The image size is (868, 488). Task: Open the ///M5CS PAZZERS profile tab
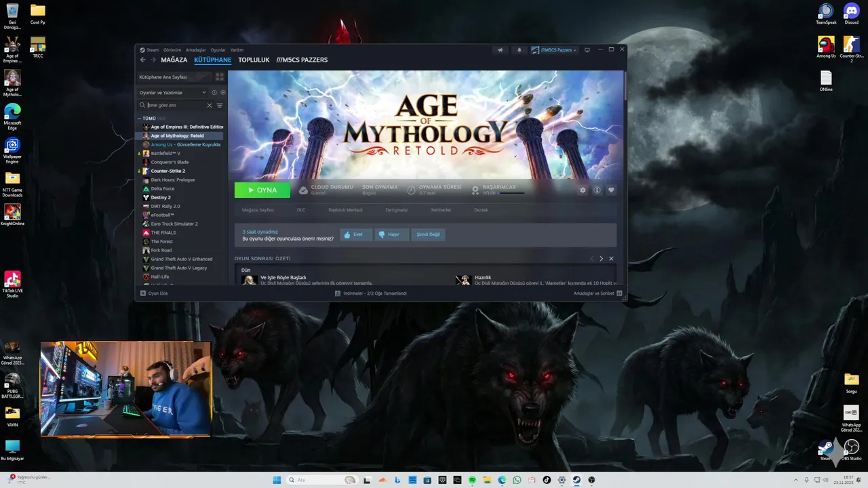pyautogui.click(x=302, y=60)
